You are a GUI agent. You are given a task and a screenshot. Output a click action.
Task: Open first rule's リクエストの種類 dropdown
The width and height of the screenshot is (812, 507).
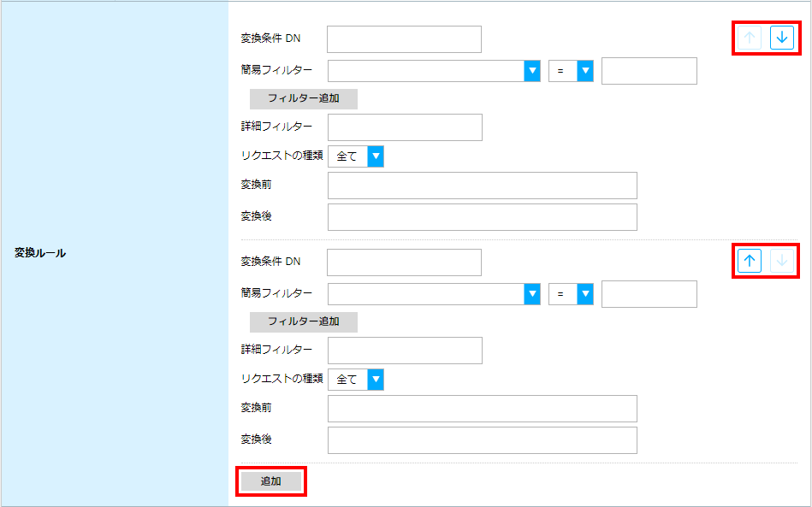(x=356, y=156)
